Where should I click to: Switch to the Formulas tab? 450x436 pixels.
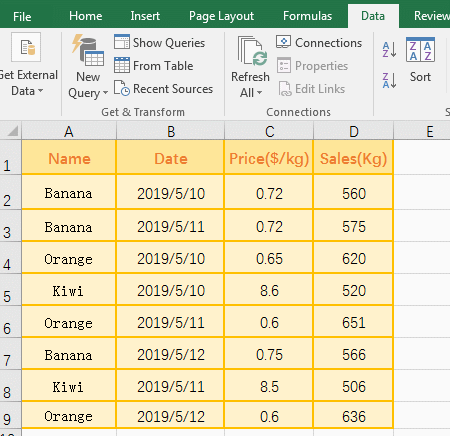(x=307, y=16)
